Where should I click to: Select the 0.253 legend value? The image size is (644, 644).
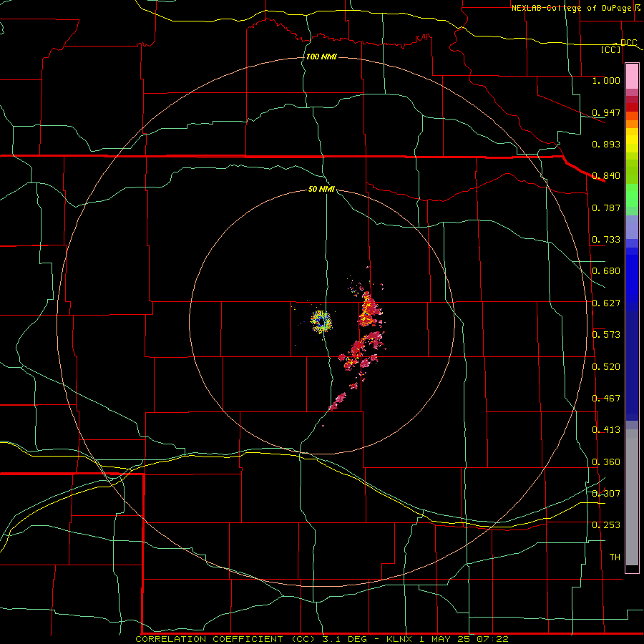click(x=606, y=525)
